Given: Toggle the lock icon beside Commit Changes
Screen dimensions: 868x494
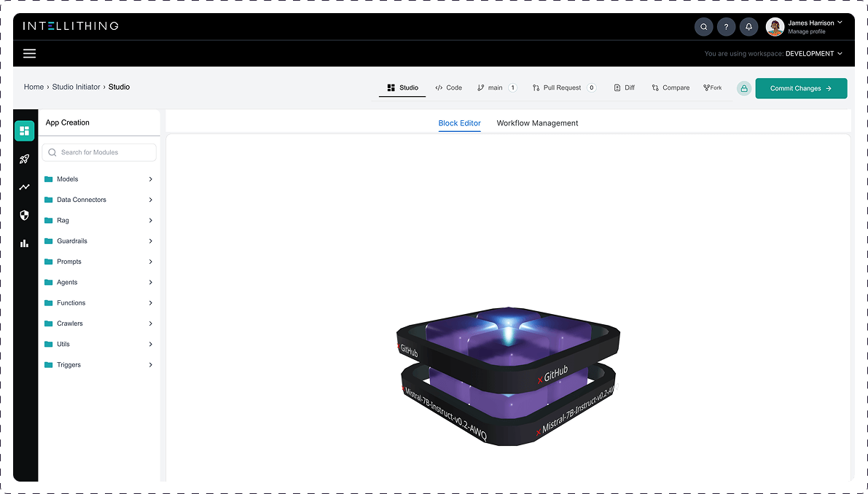Looking at the screenshot, I should coord(744,88).
